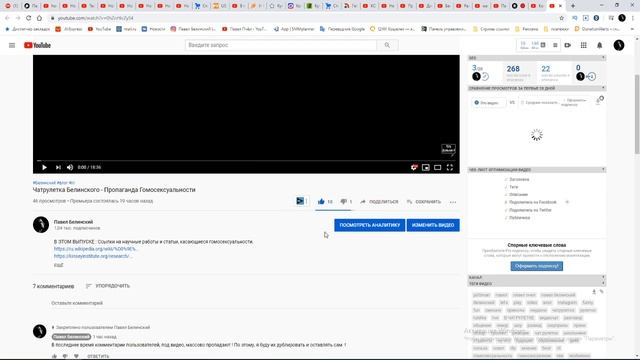Open the Chrome three-dot menu
640x360 pixels.
633,18
